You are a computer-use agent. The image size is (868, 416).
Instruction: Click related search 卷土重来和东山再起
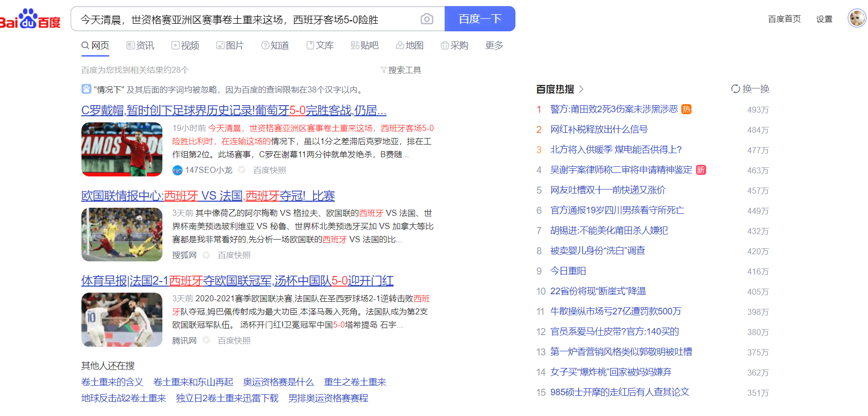click(x=193, y=382)
